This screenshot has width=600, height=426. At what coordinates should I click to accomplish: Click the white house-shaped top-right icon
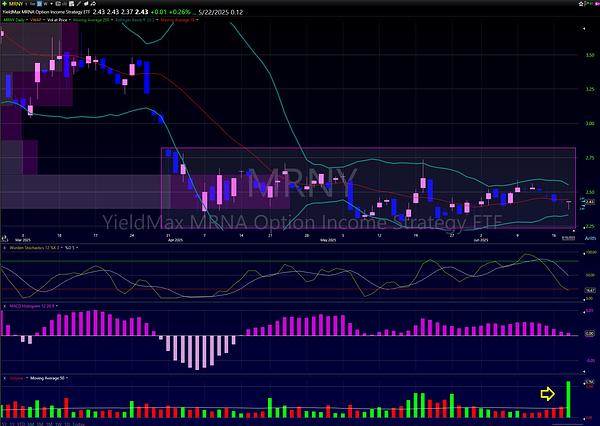(x=581, y=4)
